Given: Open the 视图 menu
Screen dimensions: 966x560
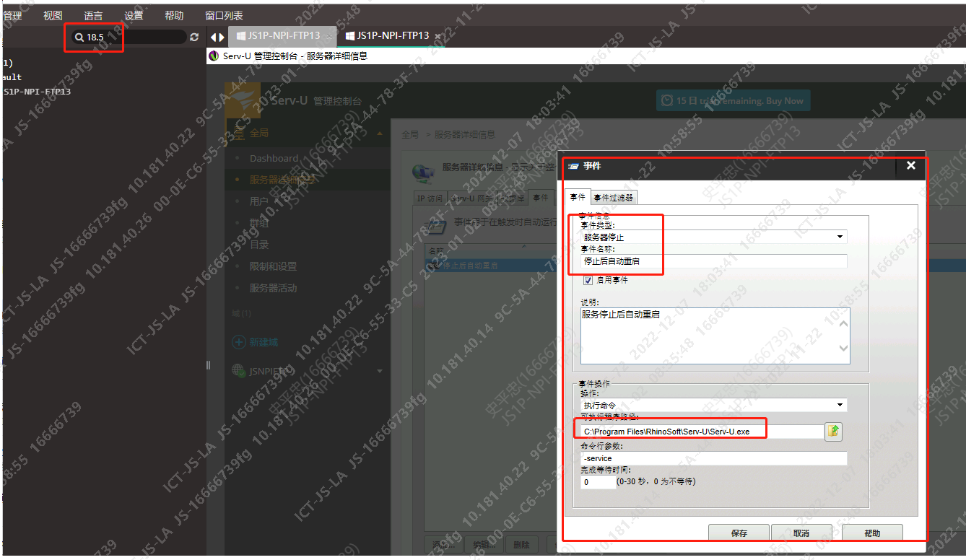Looking at the screenshot, I should point(53,15).
